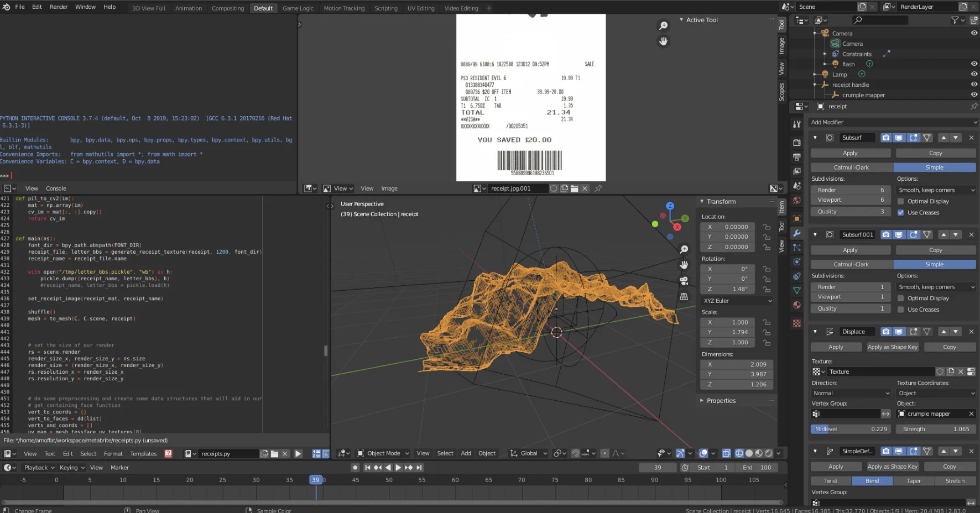Click the current frame number field 39
The image size is (980, 513).
(x=658, y=468)
